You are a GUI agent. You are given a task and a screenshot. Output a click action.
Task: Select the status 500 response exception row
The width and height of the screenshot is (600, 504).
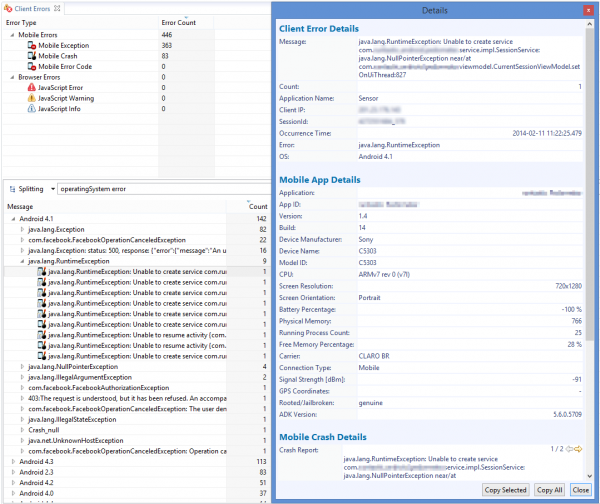coord(137,251)
